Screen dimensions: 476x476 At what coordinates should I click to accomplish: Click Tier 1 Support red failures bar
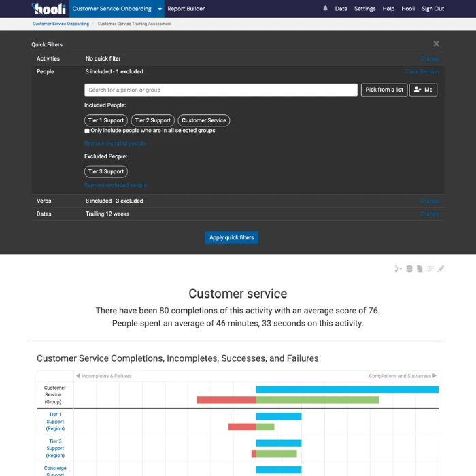click(242, 427)
